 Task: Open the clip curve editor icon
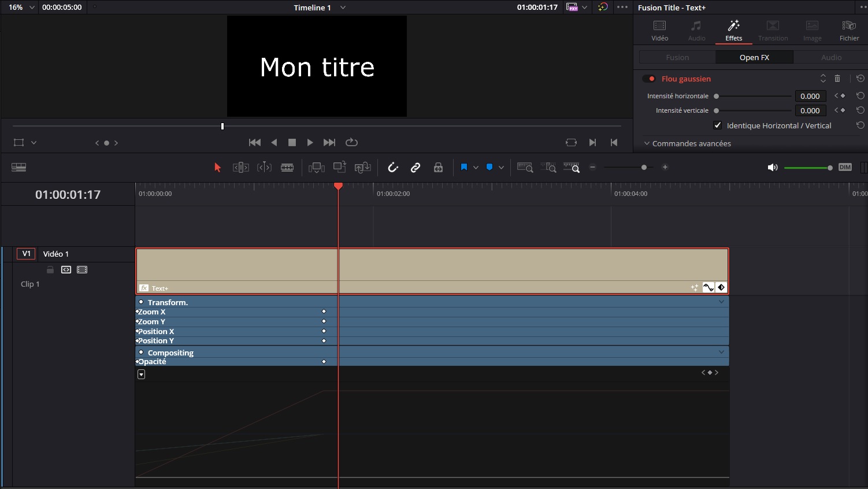tap(709, 287)
